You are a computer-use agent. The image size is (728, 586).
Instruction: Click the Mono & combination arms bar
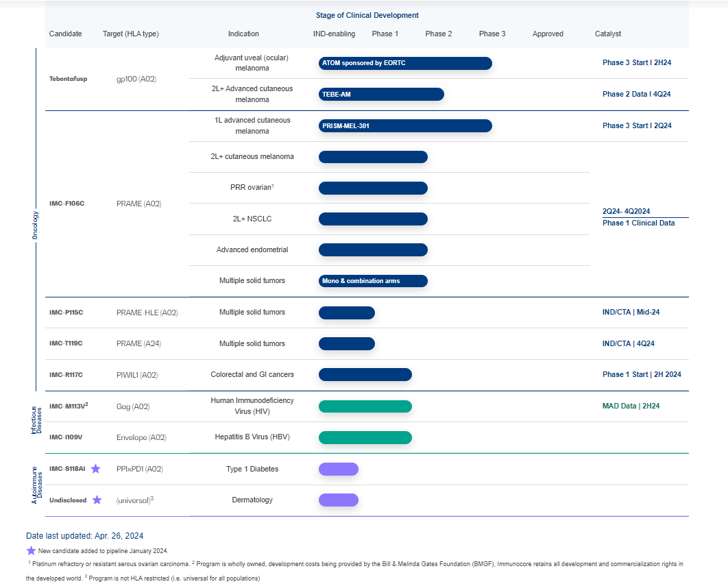(x=373, y=281)
